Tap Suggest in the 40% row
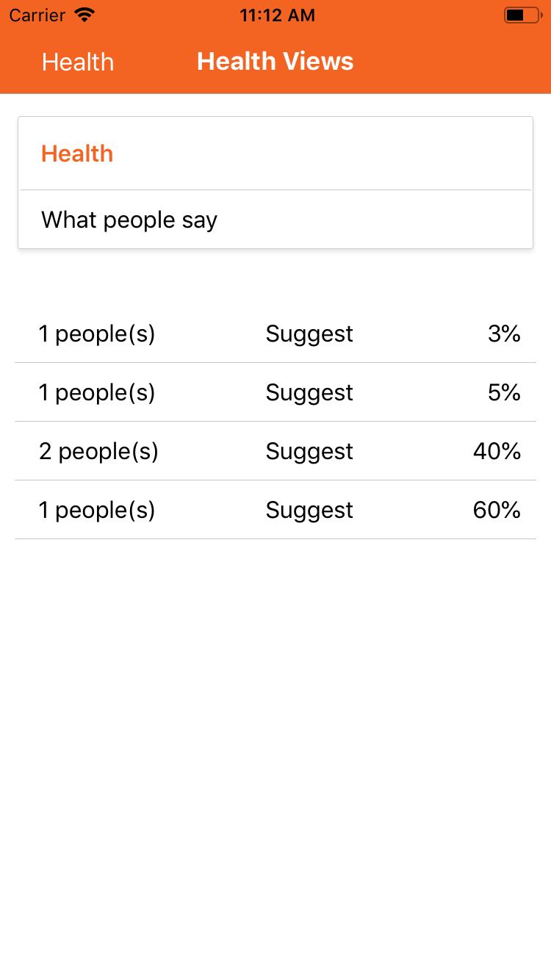 pyautogui.click(x=309, y=452)
